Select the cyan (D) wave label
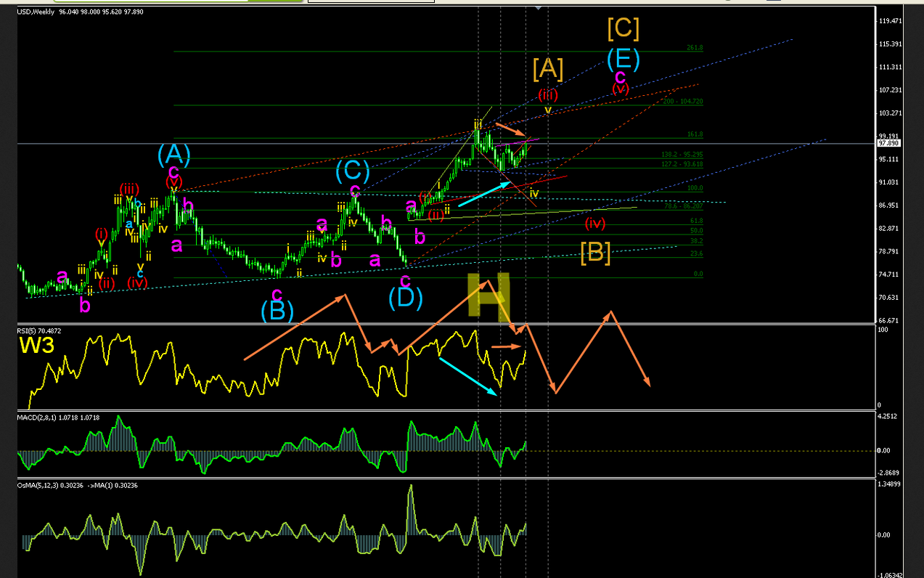The height and width of the screenshot is (578, 924). (x=405, y=297)
